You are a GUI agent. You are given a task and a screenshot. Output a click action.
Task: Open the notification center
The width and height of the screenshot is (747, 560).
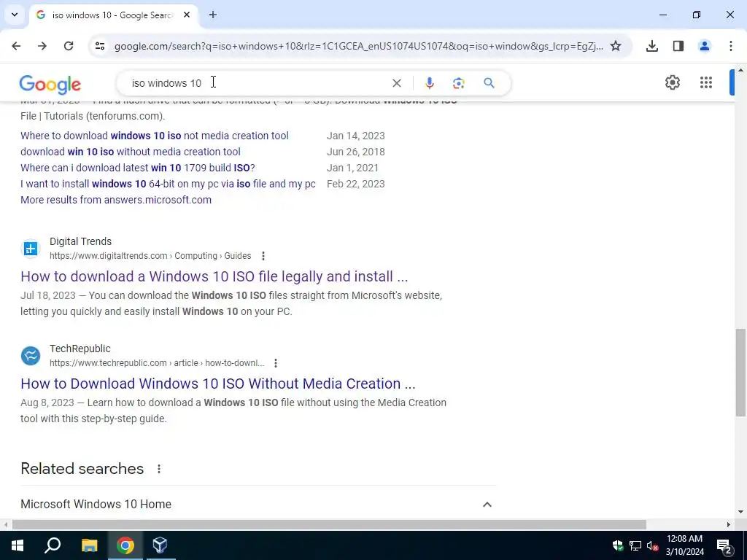click(x=724, y=545)
